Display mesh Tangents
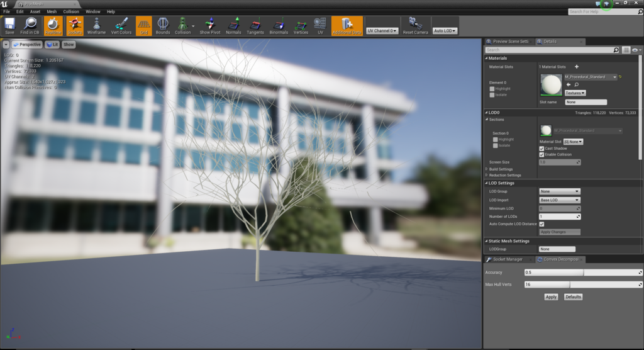Viewport: 644px width, 350px height. 255,26
